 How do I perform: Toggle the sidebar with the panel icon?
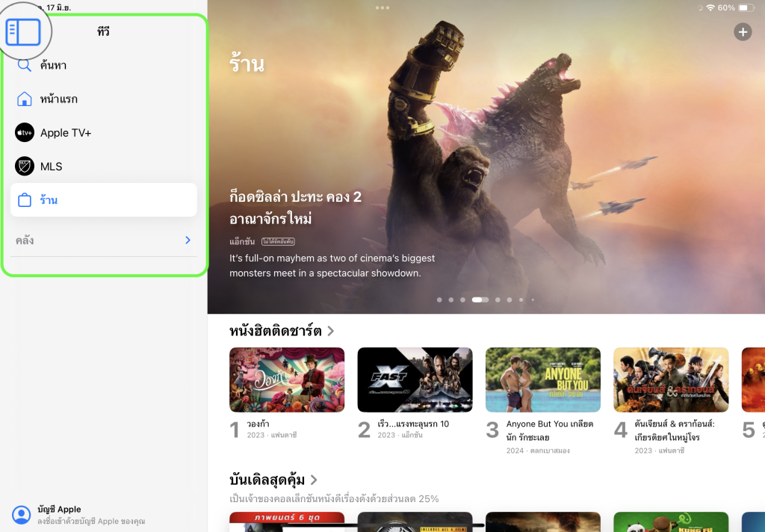pos(22,33)
